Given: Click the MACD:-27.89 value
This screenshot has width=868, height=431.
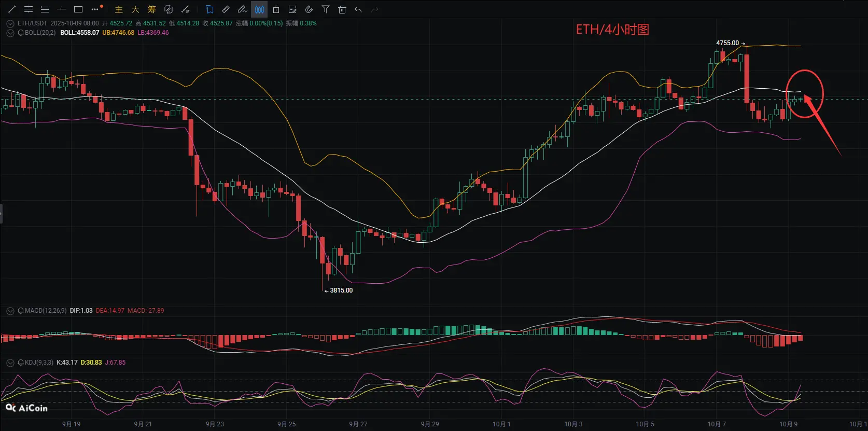Looking at the screenshot, I should pos(146,311).
